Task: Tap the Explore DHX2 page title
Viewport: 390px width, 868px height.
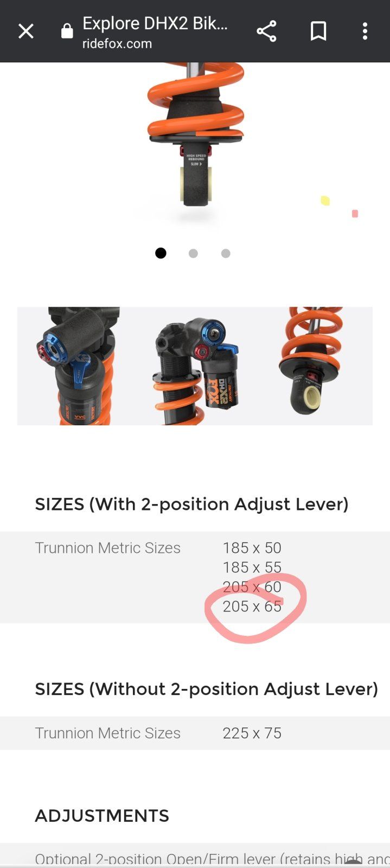Action: coord(155,23)
